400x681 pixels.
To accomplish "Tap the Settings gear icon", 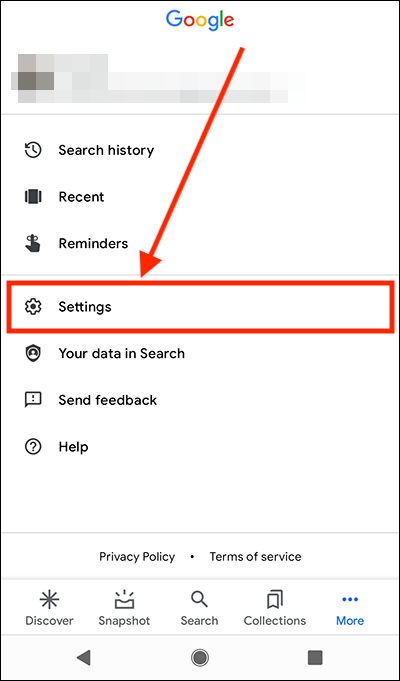I will pos(33,307).
